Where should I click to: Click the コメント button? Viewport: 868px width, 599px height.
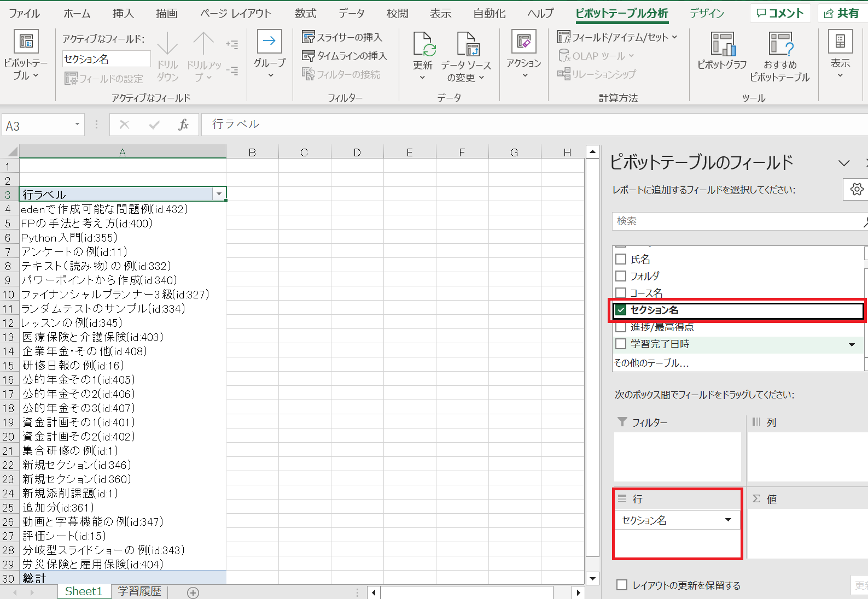tap(780, 13)
